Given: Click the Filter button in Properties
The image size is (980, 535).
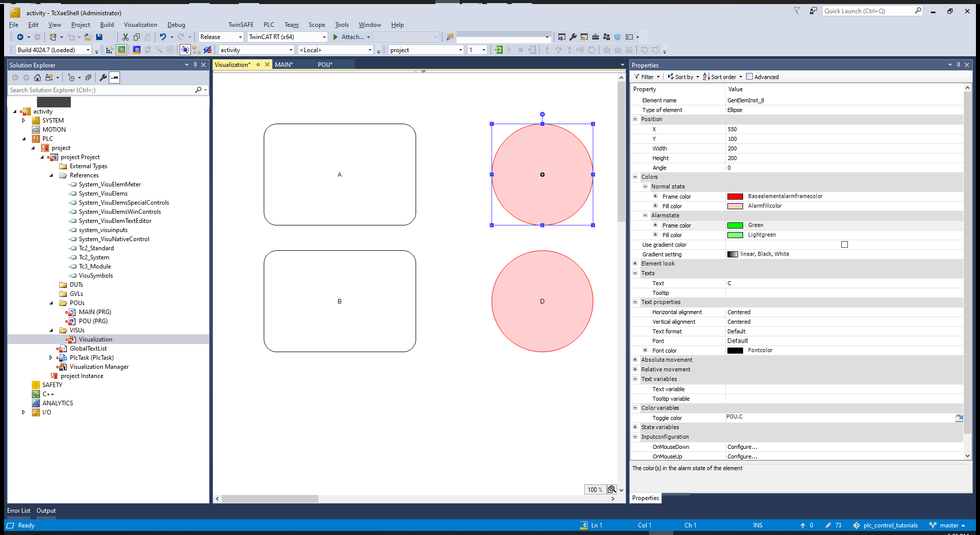Looking at the screenshot, I should pos(647,77).
